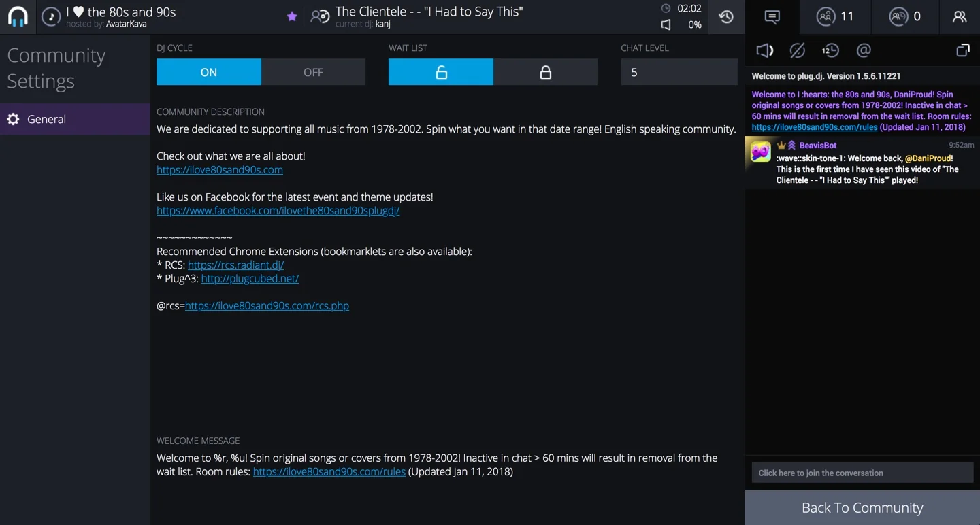
Task: Open play history clock icon
Action: click(x=726, y=17)
